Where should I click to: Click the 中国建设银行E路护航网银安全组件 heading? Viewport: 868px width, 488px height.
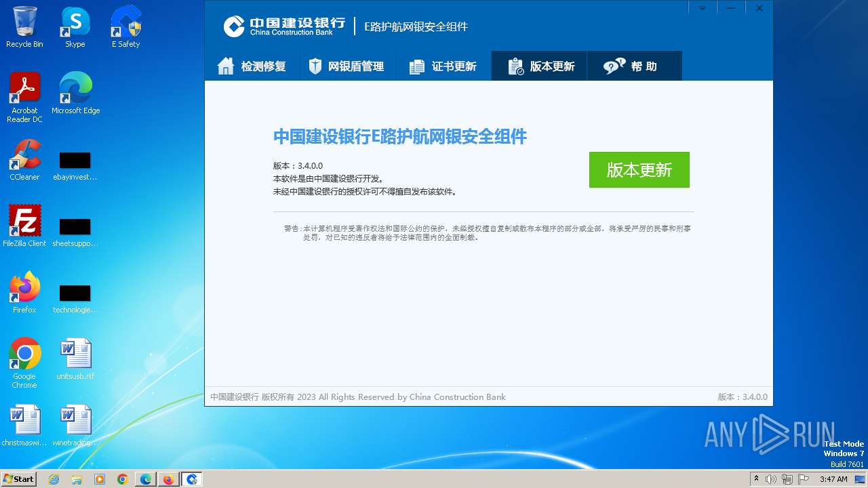[x=400, y=137]
